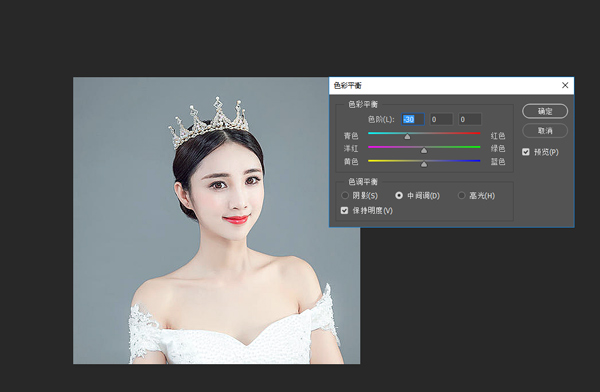Screen dimensions: 600x392
Task: Toggle the 保持明度(V) preserve luminosity checkbox
Action: click(x=344, y=210)
